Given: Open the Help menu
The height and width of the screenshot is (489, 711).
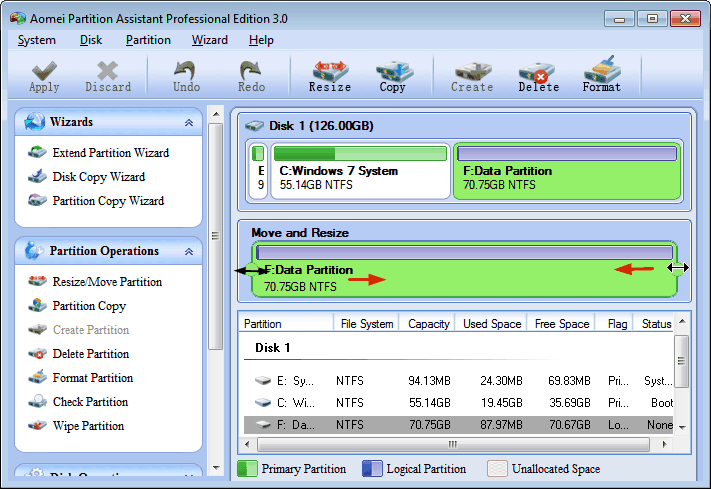Looking at the screenshot, I should 261,41.
